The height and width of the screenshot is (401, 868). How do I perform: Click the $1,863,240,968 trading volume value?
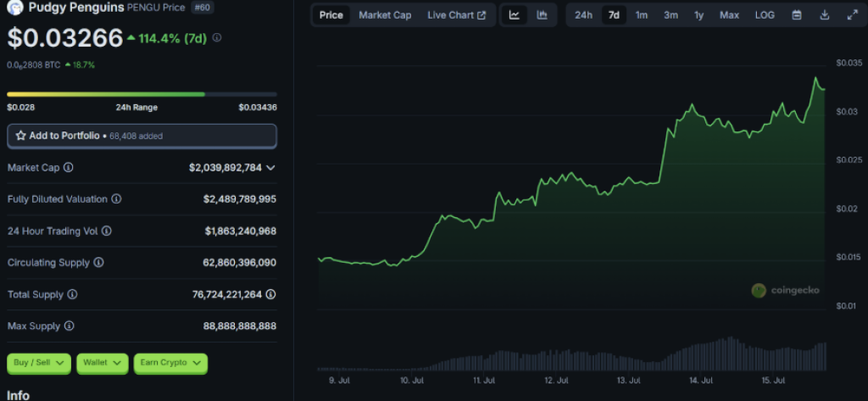click(x=240, y=231)
